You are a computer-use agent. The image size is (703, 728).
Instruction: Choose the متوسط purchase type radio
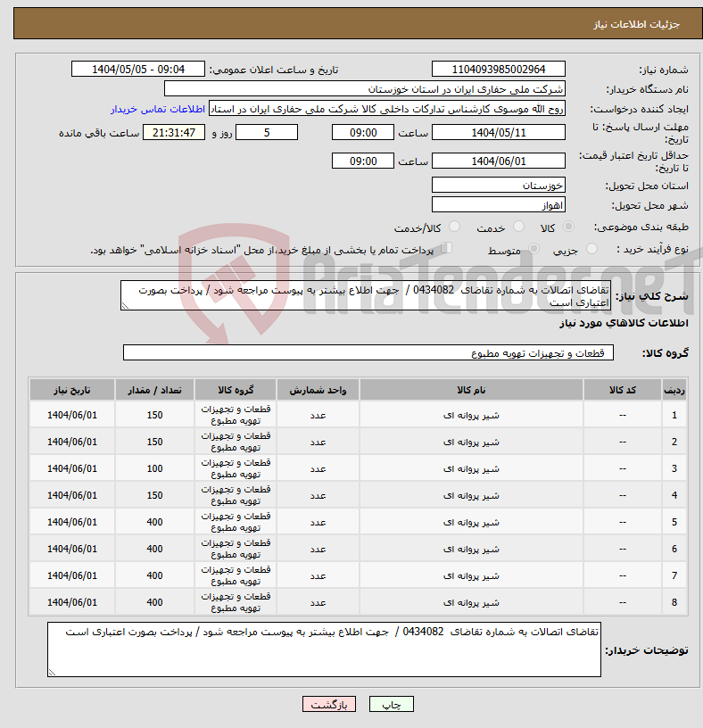pos(534,249)
